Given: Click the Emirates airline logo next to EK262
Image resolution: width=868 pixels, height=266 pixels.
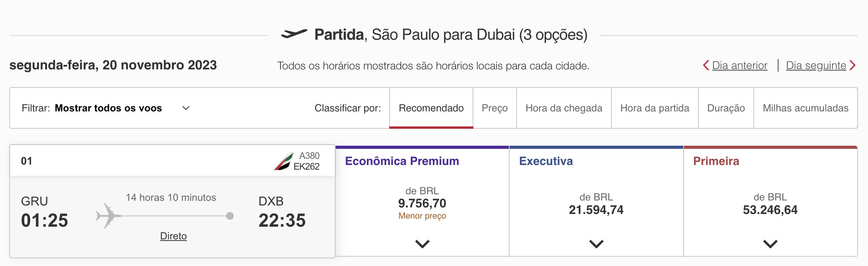Looking at the screenshot, I should coord(284,162).
